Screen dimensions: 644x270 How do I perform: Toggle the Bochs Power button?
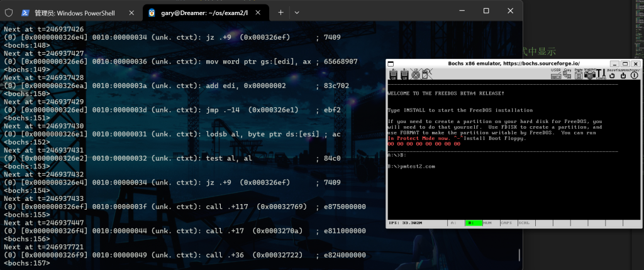tap(635, 74)
